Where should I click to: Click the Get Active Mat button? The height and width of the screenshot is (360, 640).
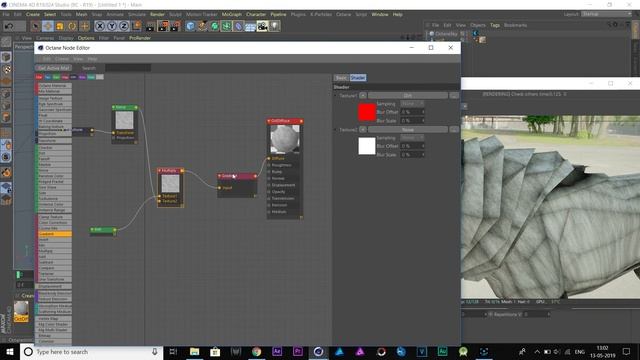(x=53, y=68)
